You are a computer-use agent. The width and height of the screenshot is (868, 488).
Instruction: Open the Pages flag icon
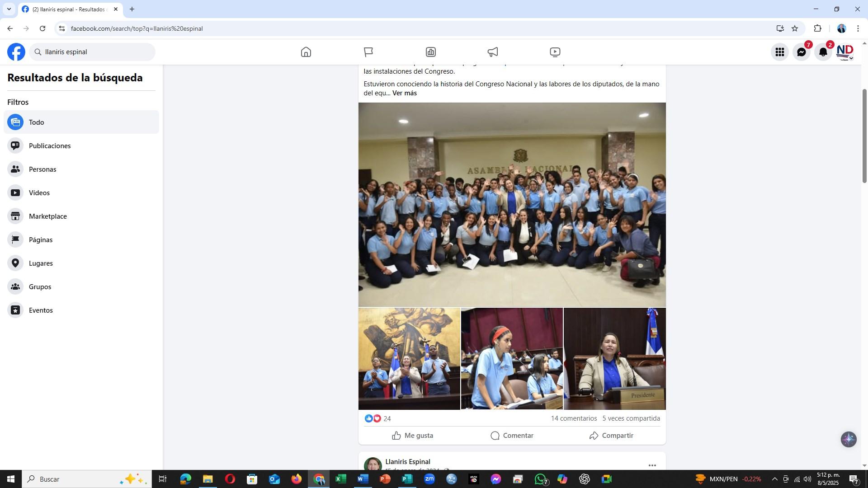(x=368, y=52)
